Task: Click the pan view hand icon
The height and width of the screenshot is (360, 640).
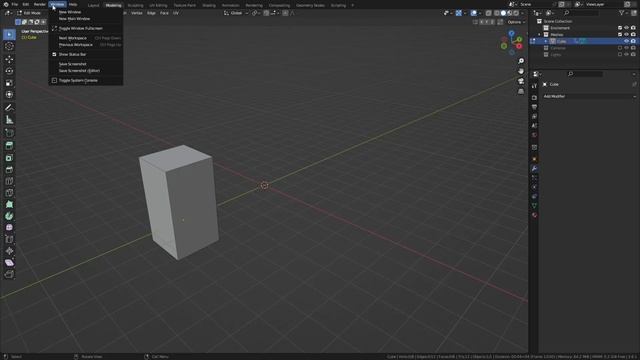Action: [x=521, y=71]
